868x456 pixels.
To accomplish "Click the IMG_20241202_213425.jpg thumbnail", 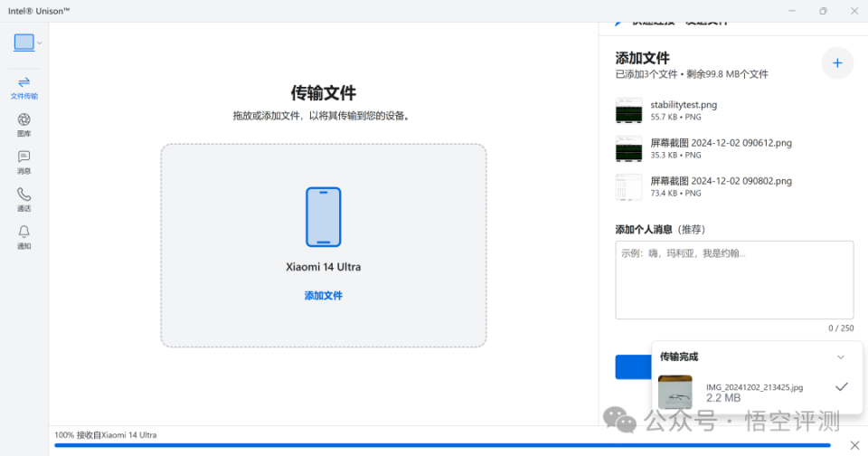I will tap(675, 392).
